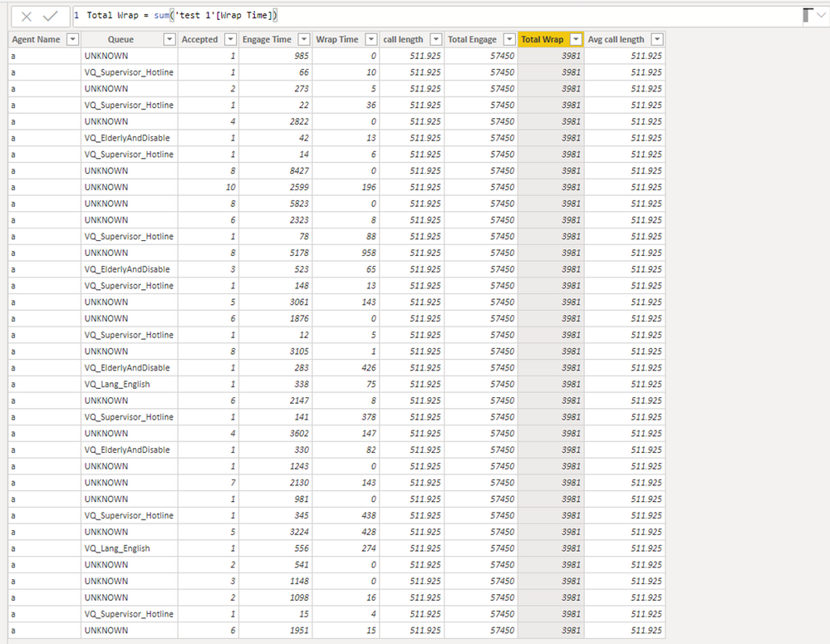This screenshot has height=644, width=830.
Task: Open Total Wrap column filter dropdown
Action: pyautogui.click(x=576, y=39)
